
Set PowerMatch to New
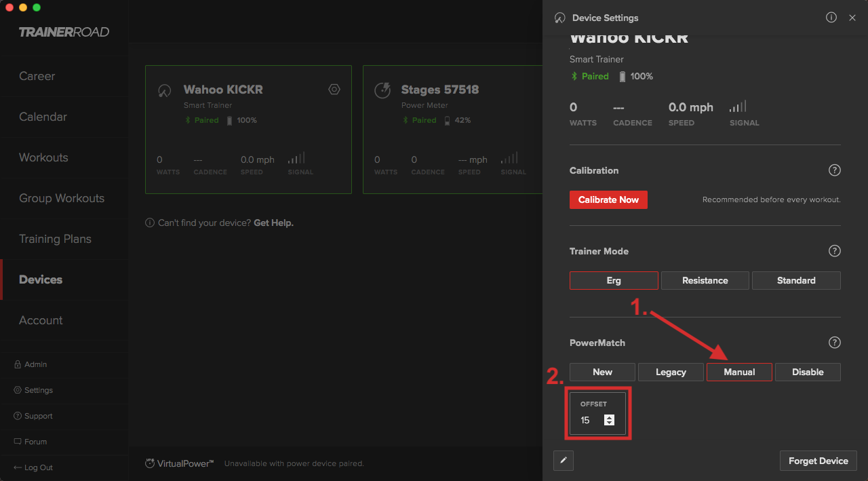click(x=602, y=372)
